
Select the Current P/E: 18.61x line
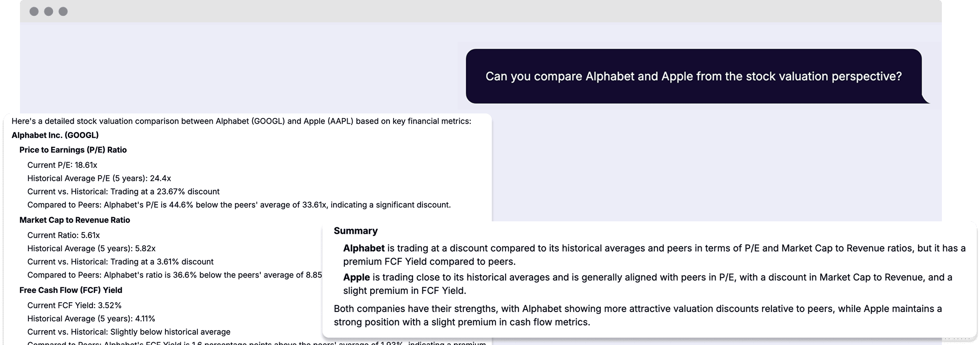[x=62, y=165]
